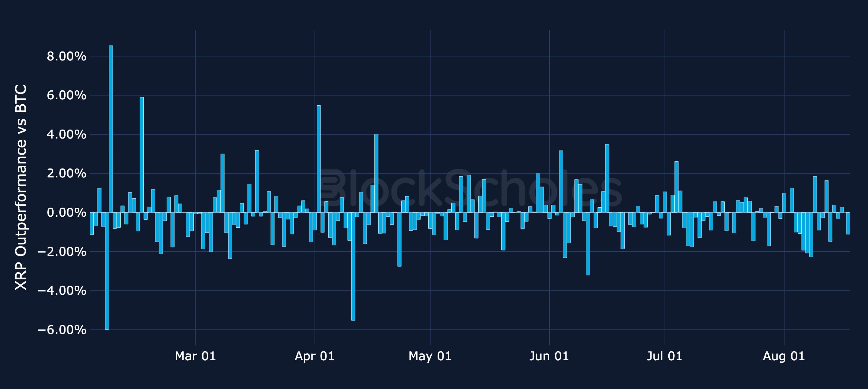
Task: Select the Jul 01 date label
Action: point(664,356)
